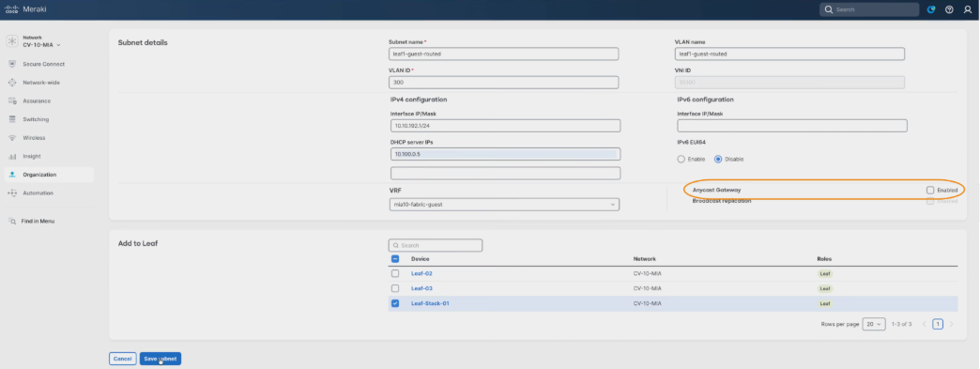
Task: Select the IPv6 EUI64 Disable radio button
Action: pyautogui.click(x=717, y=159)
